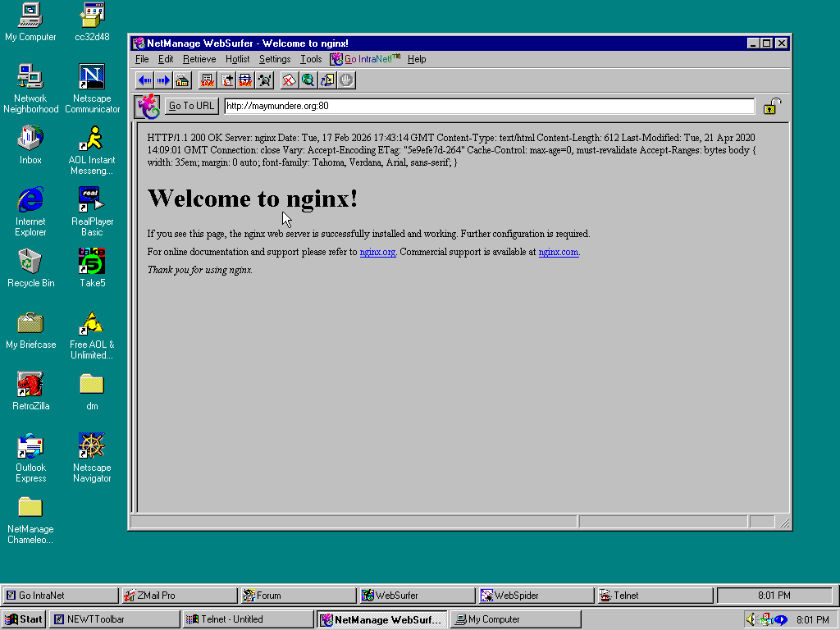Open the Settings menu
The height and width of the screenshot is (630, 840).
pos(275,59)
